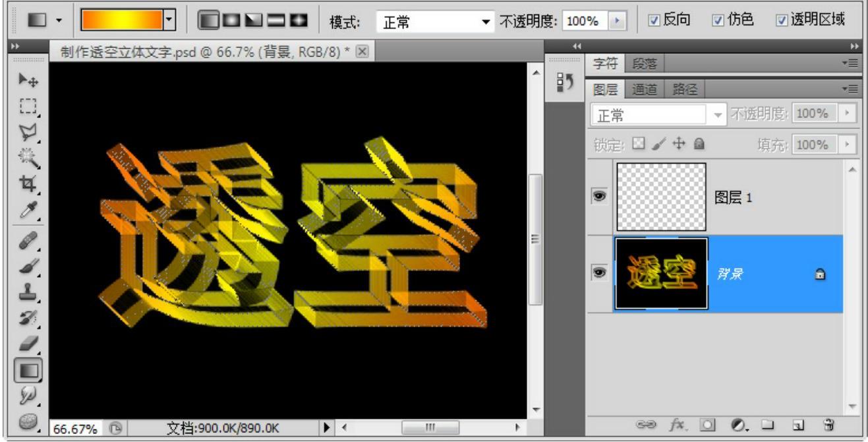This screenshot has height=442, width=868.
Task: Uncheck the 反向 (Reverse) checkbox
Action: (654, 21)
